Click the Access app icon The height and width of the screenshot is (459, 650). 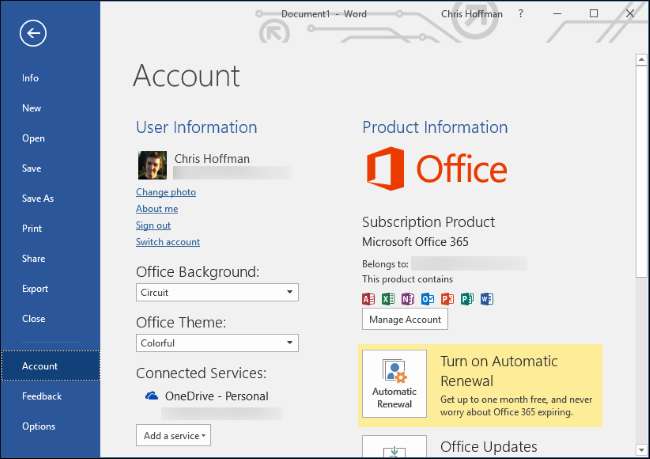pyautogui.click(x=368, y=299)
